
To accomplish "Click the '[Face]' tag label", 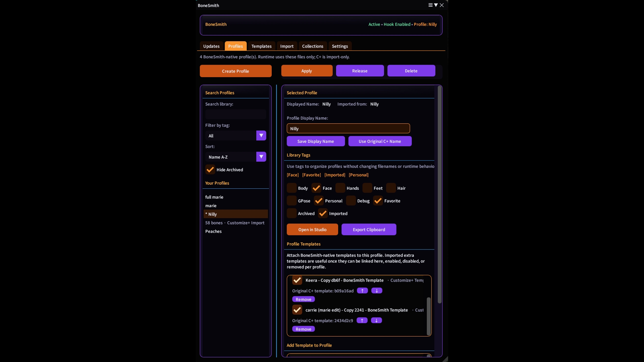I will 293,175.
